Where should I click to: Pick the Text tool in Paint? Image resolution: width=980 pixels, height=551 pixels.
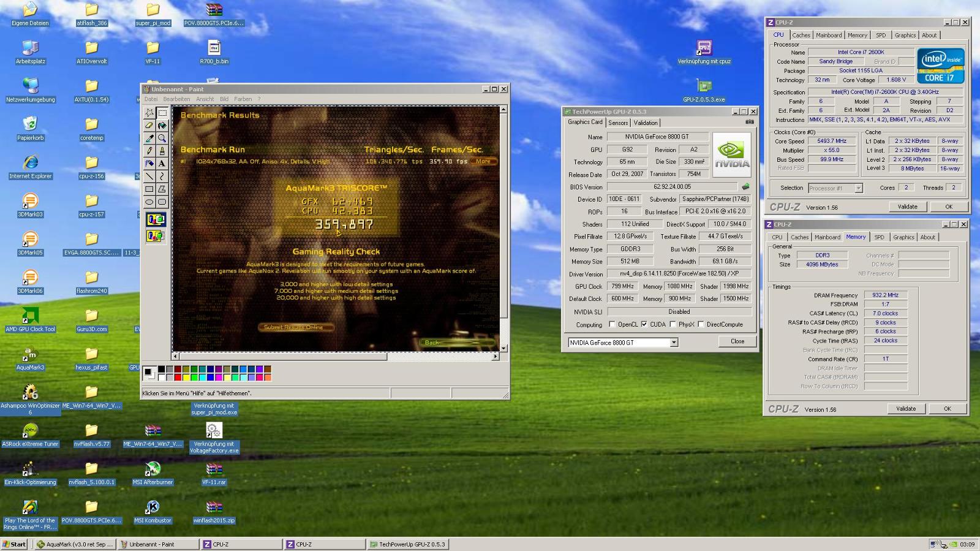[162, 164]
